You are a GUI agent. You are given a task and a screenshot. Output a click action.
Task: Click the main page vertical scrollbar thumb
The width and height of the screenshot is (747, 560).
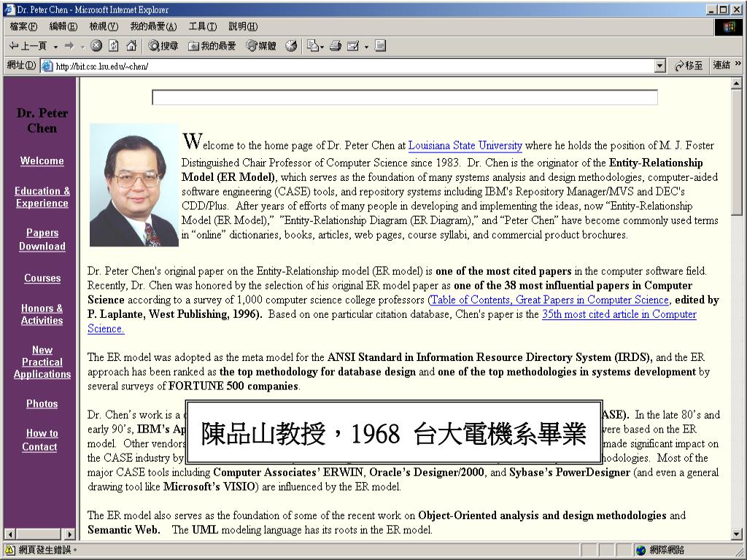[x=737, y=152]
